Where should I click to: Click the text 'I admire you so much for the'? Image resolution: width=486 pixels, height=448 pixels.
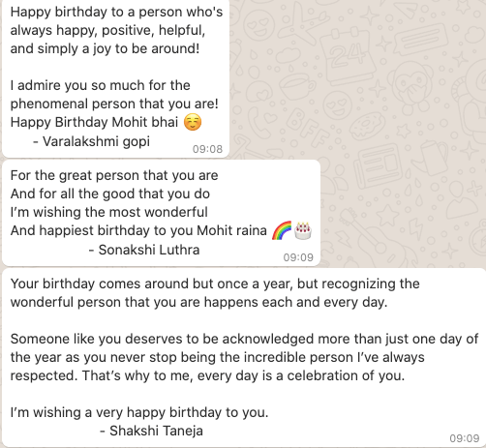101,85
